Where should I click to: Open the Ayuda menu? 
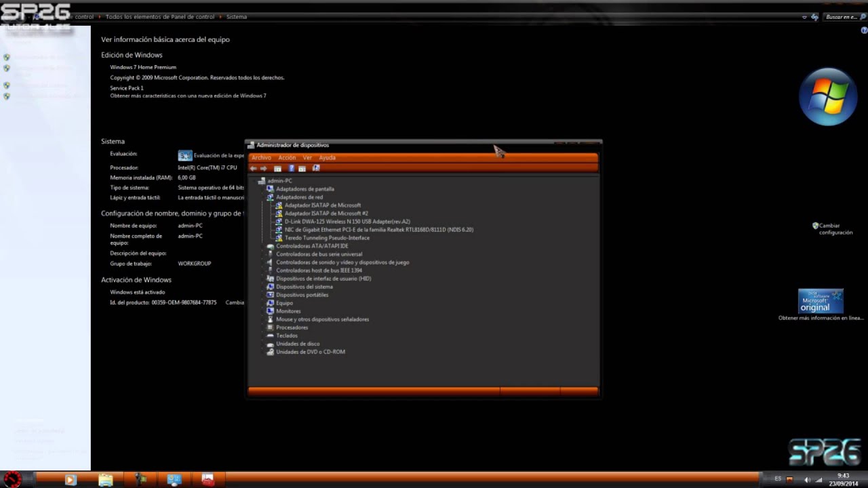pyautogui.click(x=328, y=158)
